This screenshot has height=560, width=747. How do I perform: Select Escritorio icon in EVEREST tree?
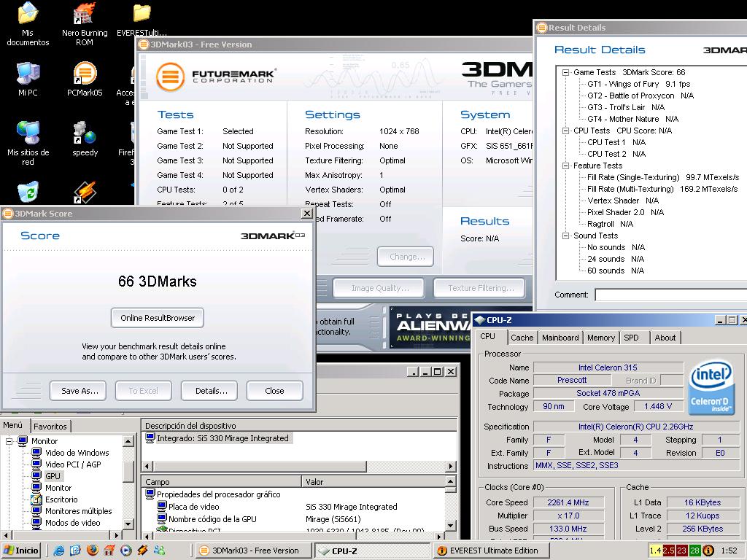coord(36,499)
